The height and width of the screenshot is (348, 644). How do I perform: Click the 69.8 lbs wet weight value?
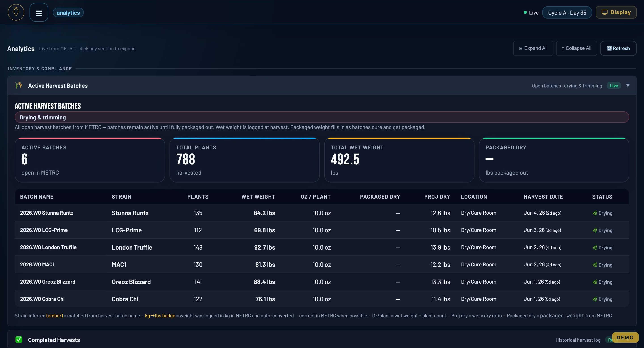tap(265, 230)
